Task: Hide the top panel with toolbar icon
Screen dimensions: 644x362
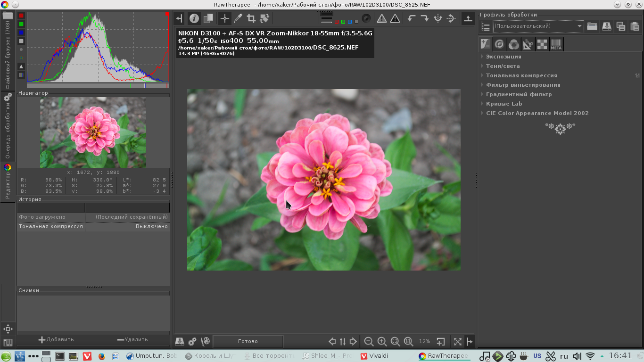Action: pos(468,18)
